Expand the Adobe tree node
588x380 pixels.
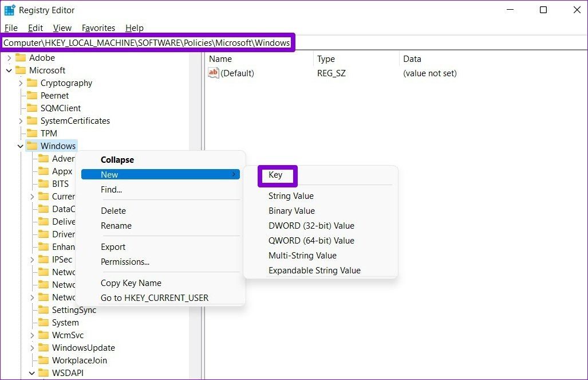pyautogui.click(x=9, y=58)
